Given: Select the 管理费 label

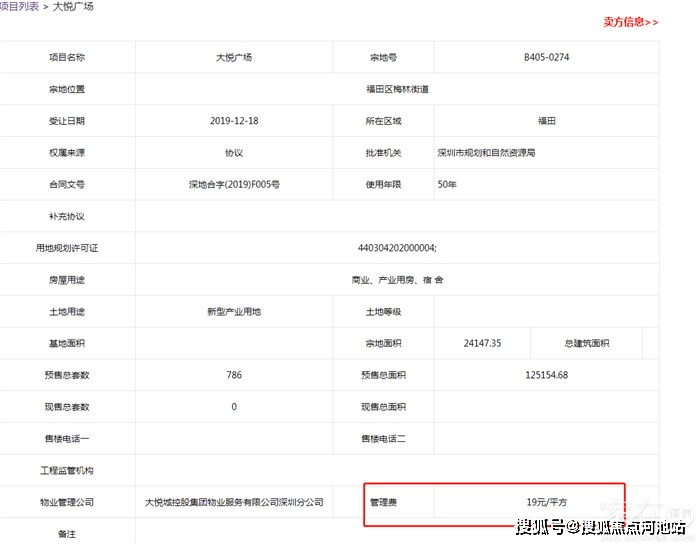Looking at the screenshot, I should pos(383,502).
